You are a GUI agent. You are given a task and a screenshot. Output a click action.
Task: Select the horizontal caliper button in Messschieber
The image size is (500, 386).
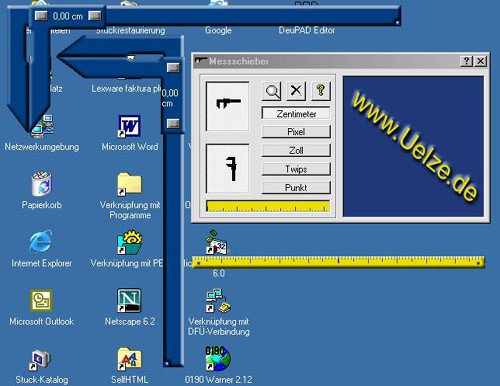[228, 106]
